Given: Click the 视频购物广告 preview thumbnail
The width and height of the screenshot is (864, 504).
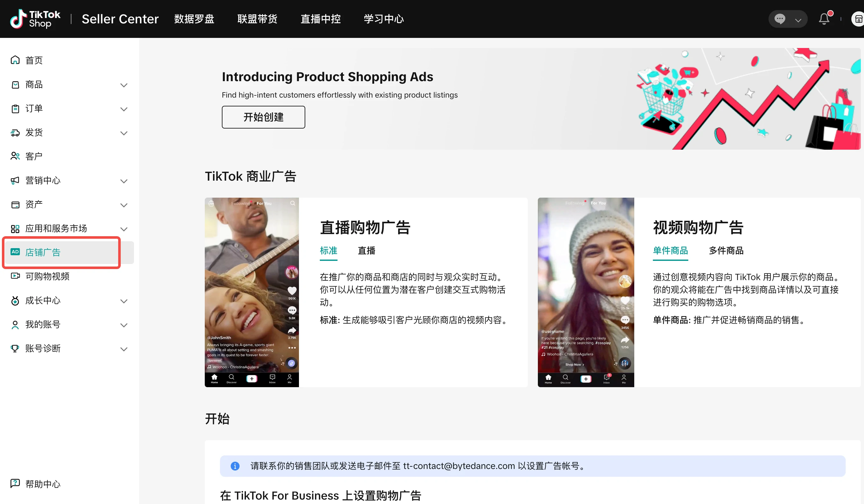Looking at the screenshot, I should pos(586,292).
